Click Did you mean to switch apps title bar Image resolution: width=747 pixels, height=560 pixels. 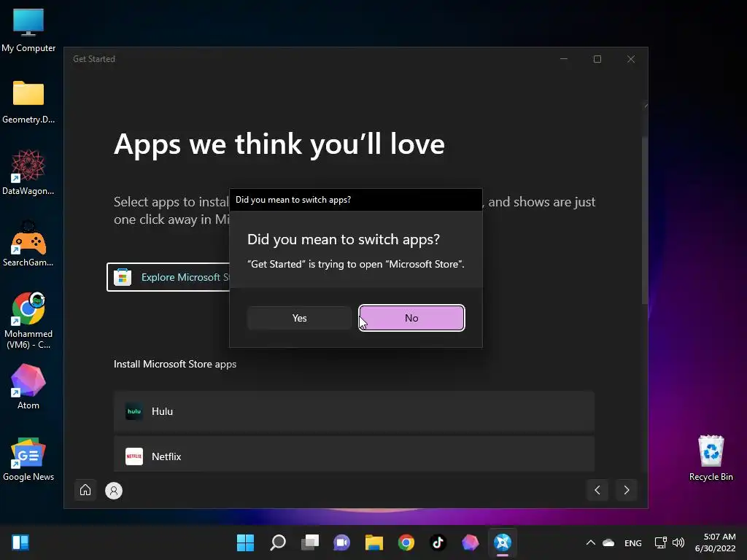356,200
